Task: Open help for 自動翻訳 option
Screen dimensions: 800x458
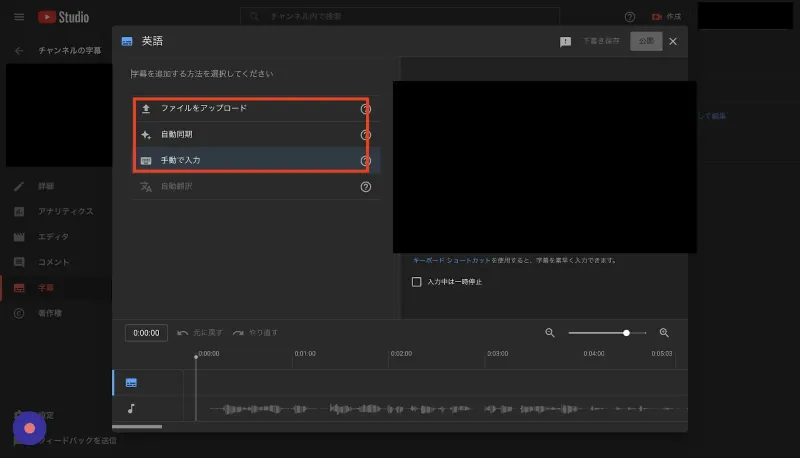Action: (x=365, y=187)
